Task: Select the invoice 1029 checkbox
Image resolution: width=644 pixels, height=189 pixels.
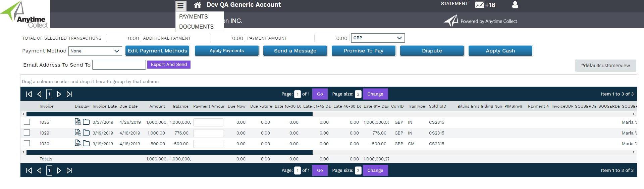Action: click(27, 133)
